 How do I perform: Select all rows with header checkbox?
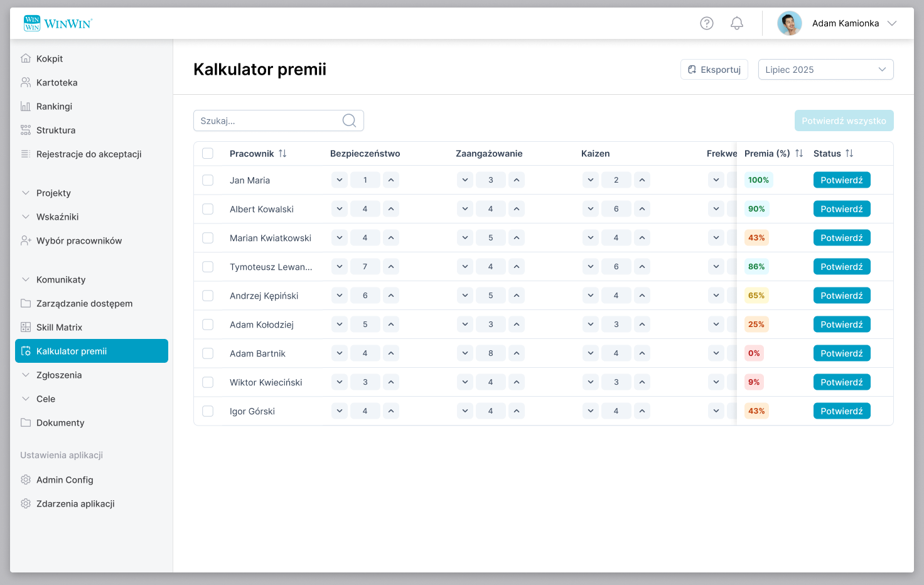pos(208,153)
